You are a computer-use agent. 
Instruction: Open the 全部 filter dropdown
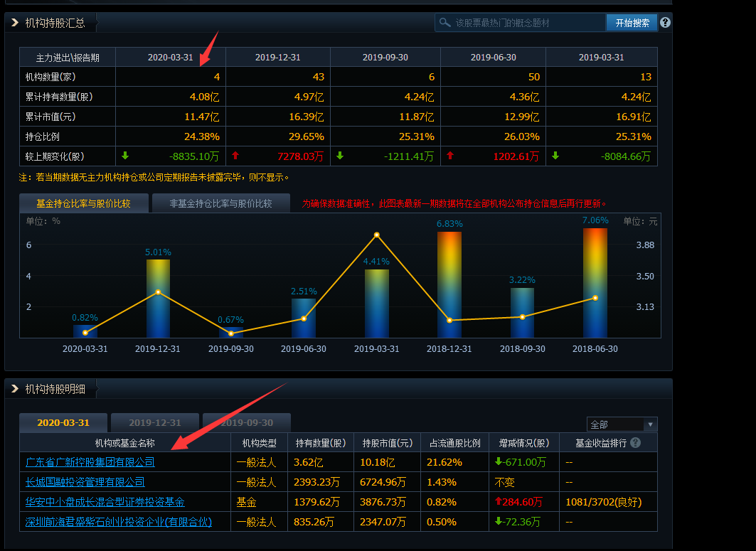(622, 424)
